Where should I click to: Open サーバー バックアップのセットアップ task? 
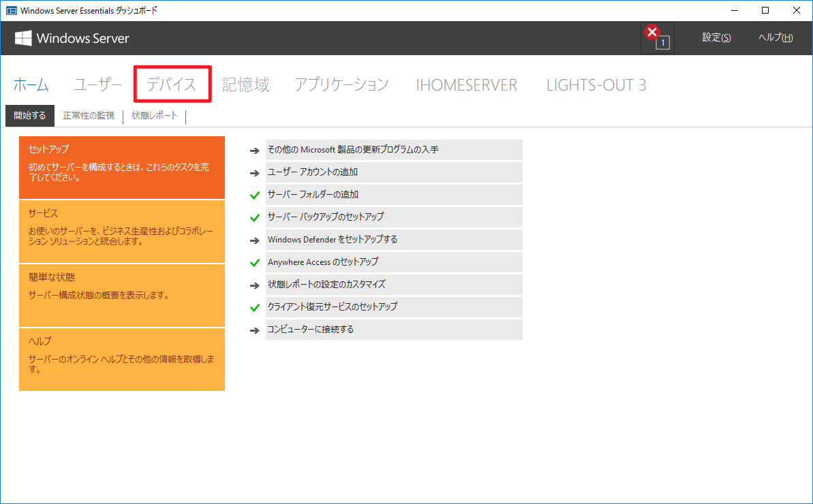pyautogui.click(x=394, y=217)
